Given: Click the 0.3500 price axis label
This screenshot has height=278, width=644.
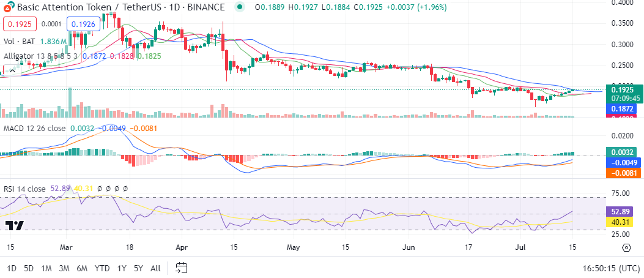Looking at the screenshot, I should (622, 23).
